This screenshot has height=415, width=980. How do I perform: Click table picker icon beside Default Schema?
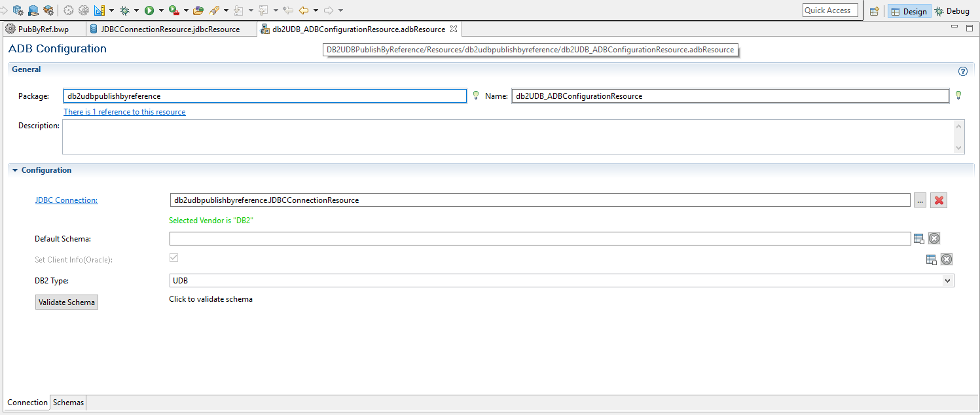click(919, 239)
